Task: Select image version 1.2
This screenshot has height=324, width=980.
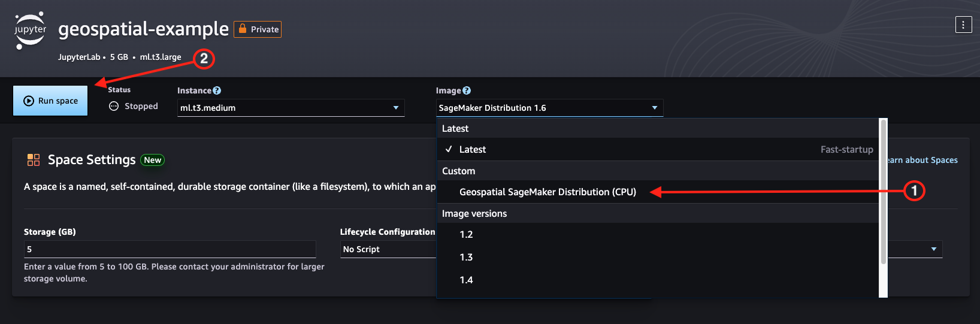Action: coord(467,235)
